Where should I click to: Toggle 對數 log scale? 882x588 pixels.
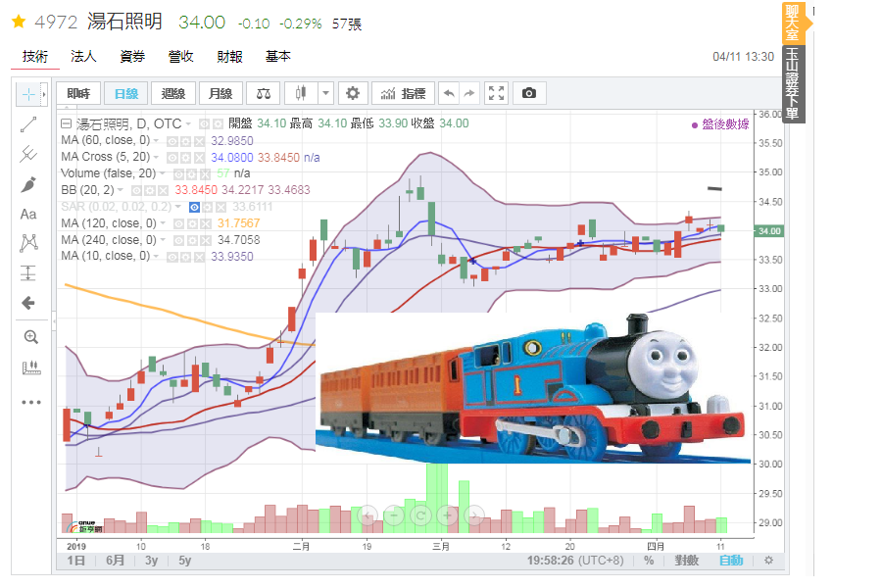click(686, 561)
